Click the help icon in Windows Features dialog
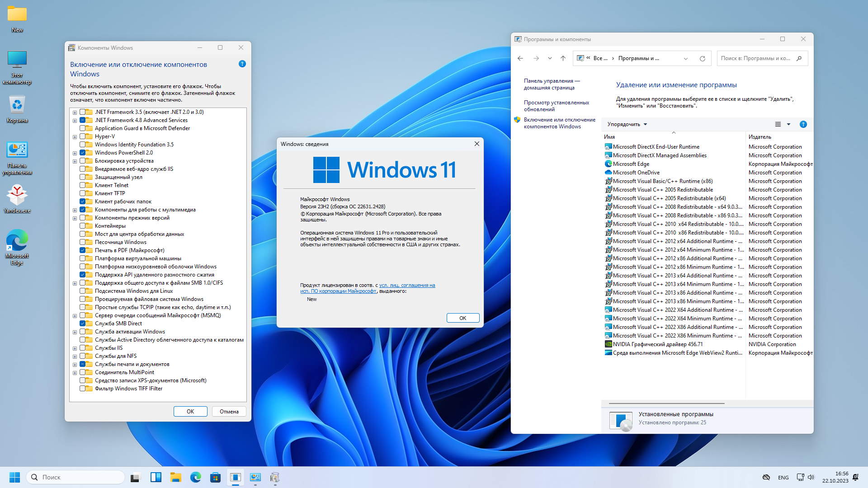 point(242,64)
